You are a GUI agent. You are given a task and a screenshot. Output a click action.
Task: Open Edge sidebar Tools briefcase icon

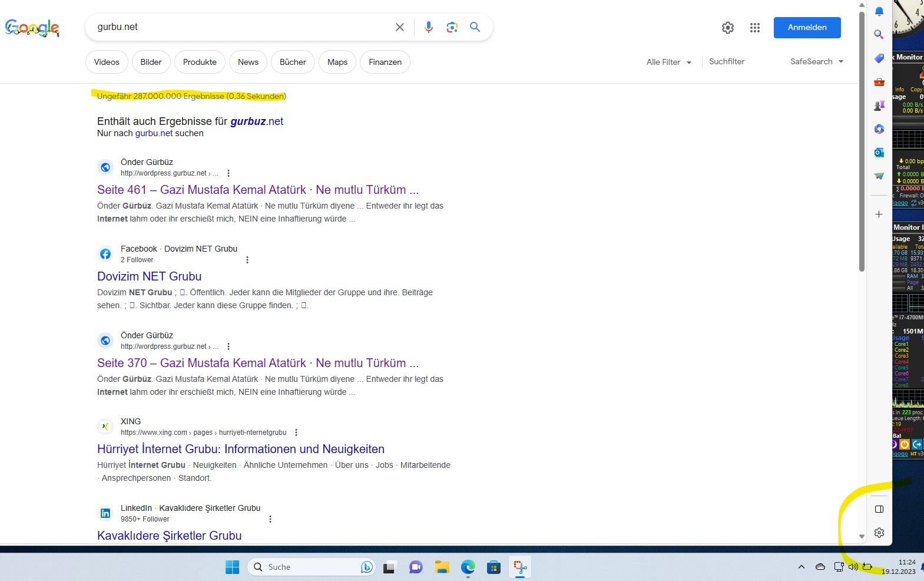[879, 82]
